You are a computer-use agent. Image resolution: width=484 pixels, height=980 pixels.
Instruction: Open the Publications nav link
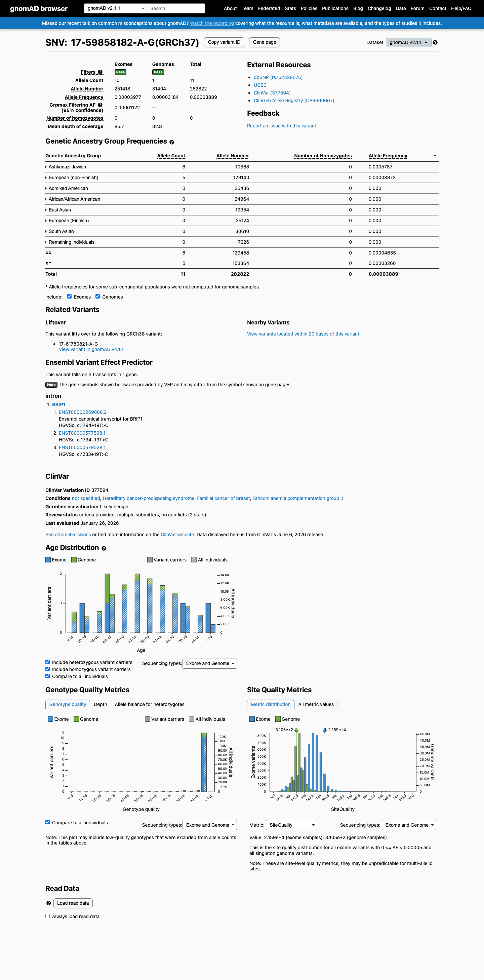(x=335, y=8)
